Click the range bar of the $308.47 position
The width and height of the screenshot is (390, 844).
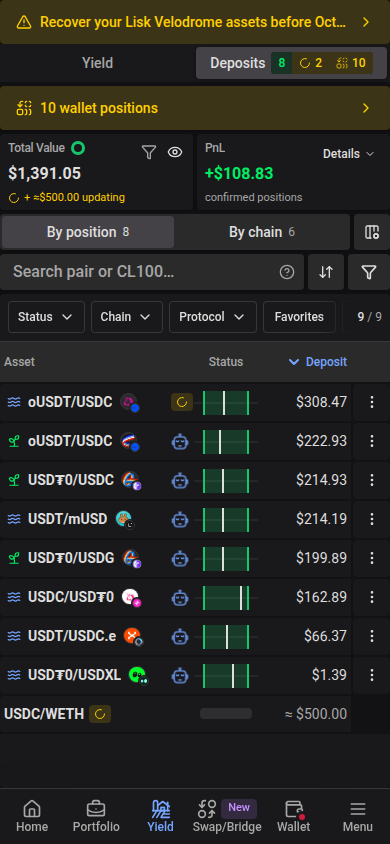[x=226, y=403]
